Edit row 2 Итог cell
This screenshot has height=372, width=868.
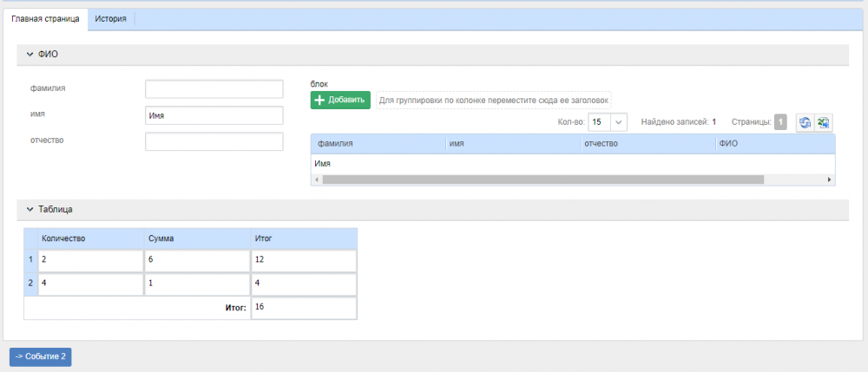(303, 284)
